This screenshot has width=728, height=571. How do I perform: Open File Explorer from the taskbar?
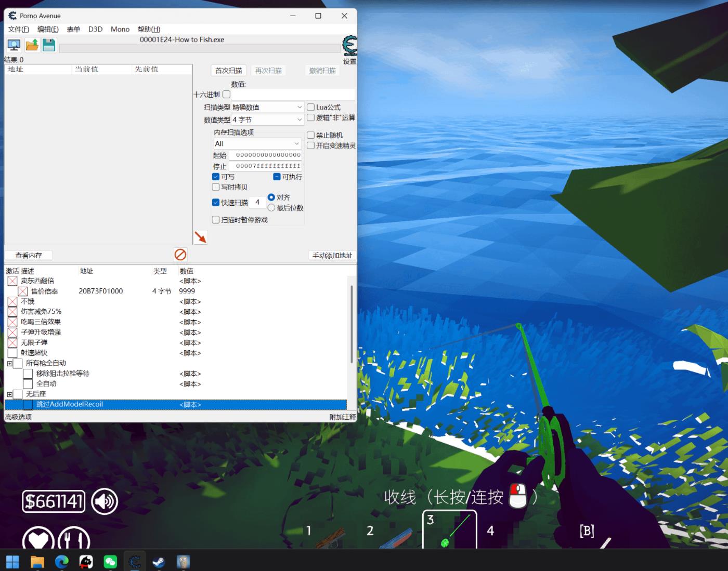click(x=37, y=561)
